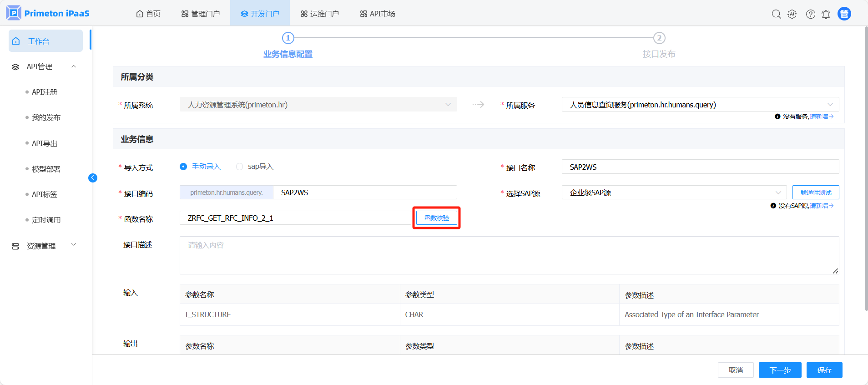Collapse the API管理 menu group
Image resolution: width=868 pixels, height=385 pixels.
click(x=74, y=67)
